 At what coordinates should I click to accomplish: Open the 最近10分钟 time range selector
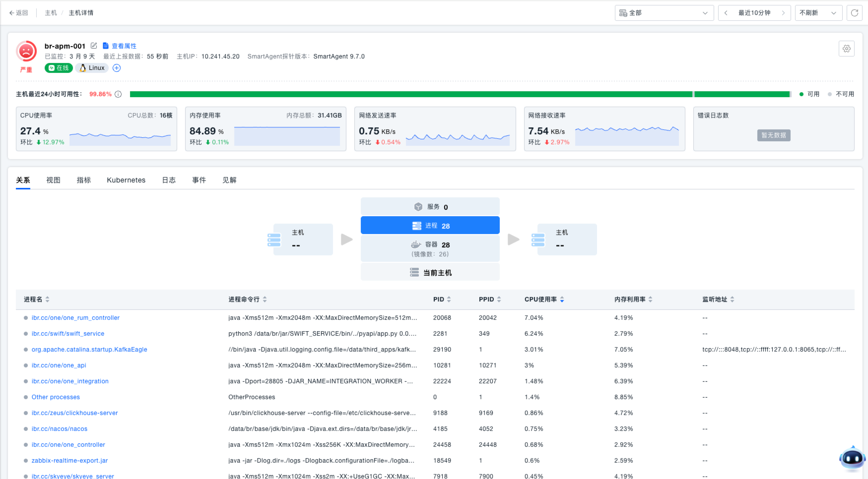pyautogui.click(x=754, y=13)
